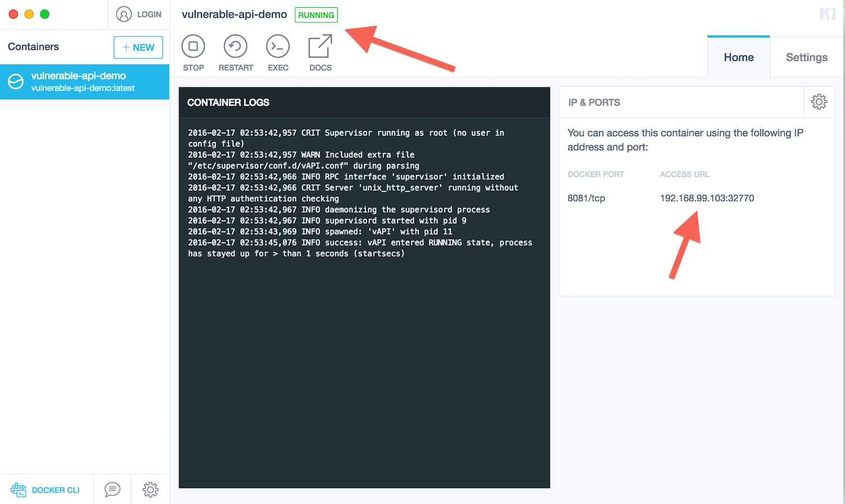Click the 8081/tcp docker port value
This screenshot has height=504, width=845.
tap(586, 198)
